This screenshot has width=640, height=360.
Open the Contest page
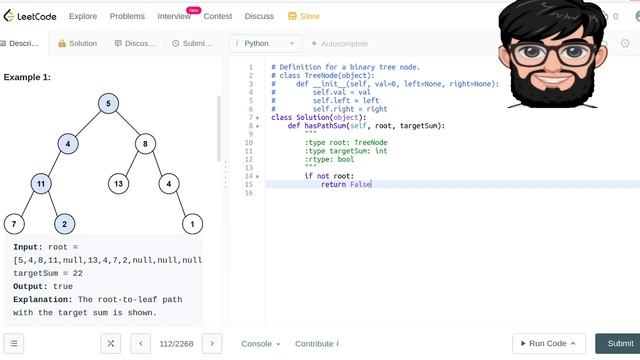(x=218, y=16)
